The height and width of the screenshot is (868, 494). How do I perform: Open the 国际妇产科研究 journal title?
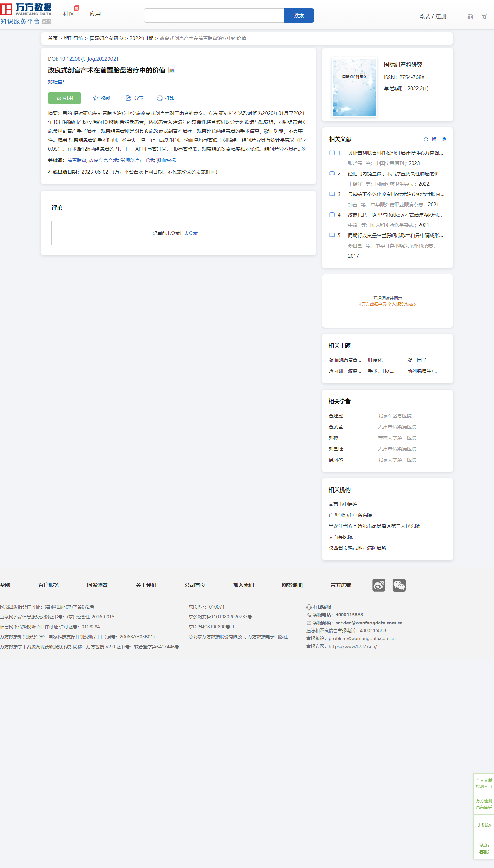(403, 65)
